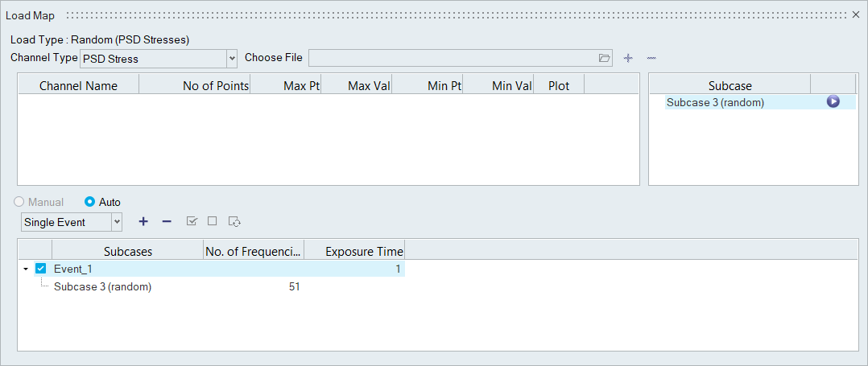Select Subcase 3 (random) under Event_1
This screenshot has height=366, width=868.
click(102, 286)
